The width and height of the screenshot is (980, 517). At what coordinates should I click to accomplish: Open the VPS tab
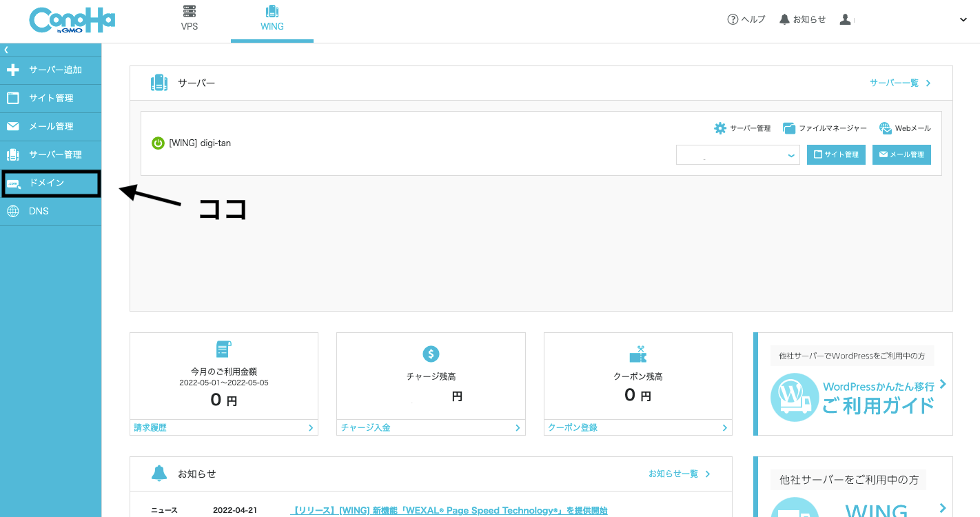(190, 19)
